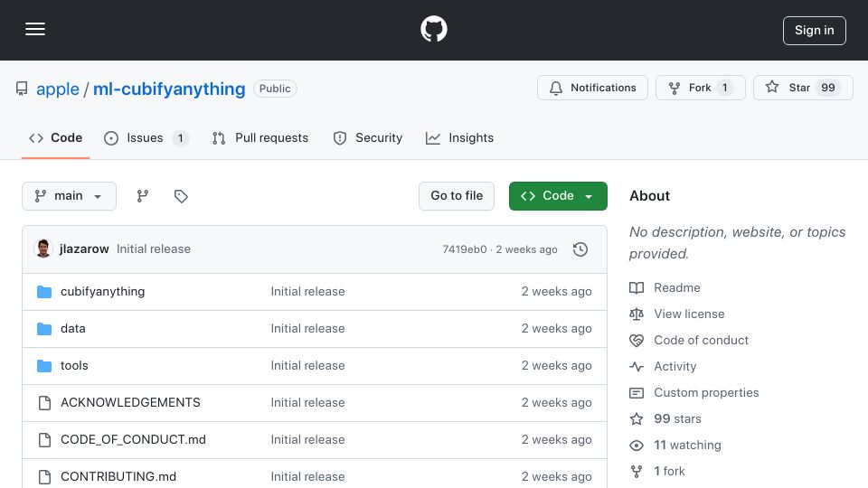Open the data folder
The image size is (868, 488).
point(73,329)
